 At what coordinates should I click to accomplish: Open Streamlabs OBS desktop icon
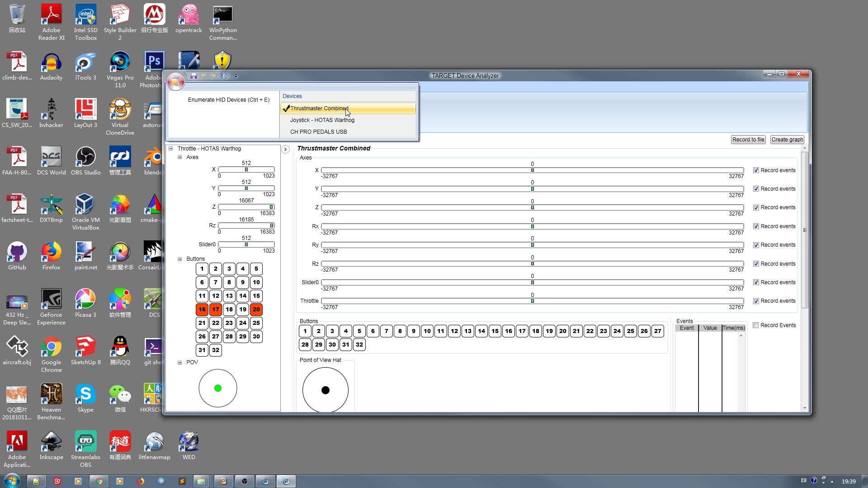coord(86,449)
